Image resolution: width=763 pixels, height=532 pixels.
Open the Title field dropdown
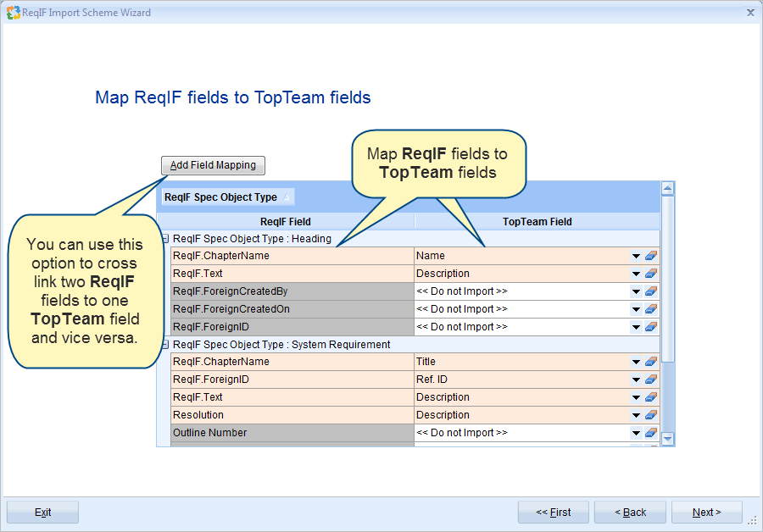click(636, 363)
